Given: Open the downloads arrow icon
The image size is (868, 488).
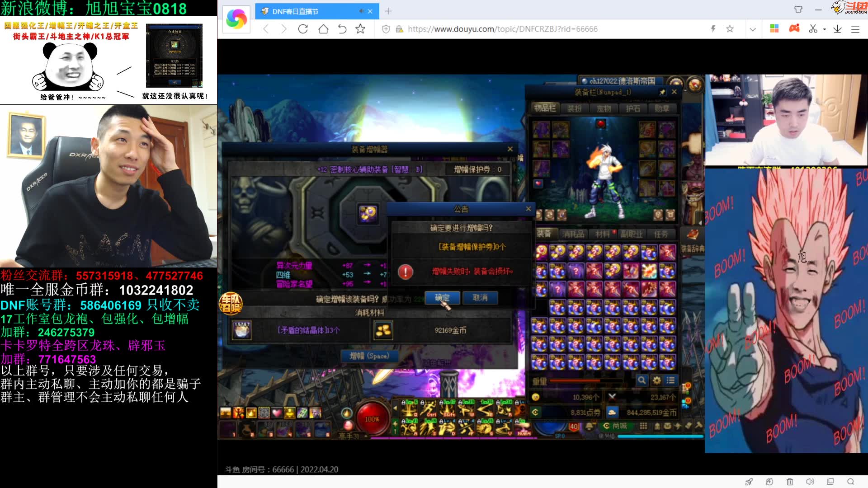Looking at the screenshot, I should [837, 29].
